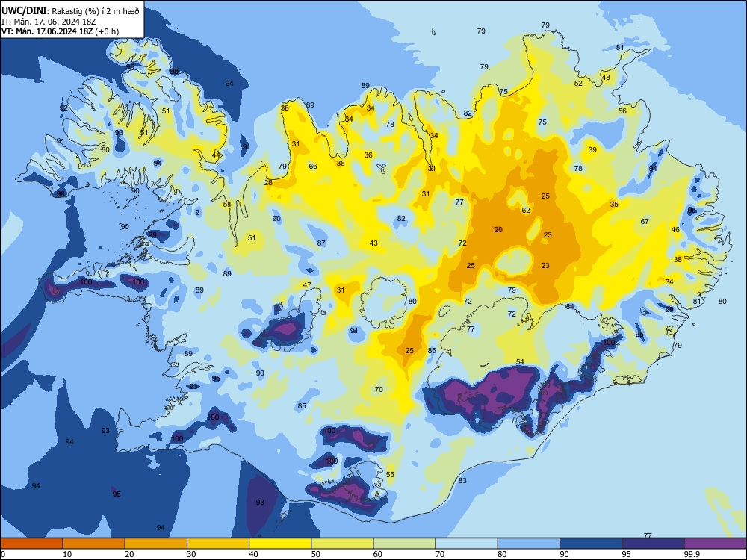Viewport: 747px width, 560px height.
Task: Click the map humidity value 48
Action: point(606,77)
